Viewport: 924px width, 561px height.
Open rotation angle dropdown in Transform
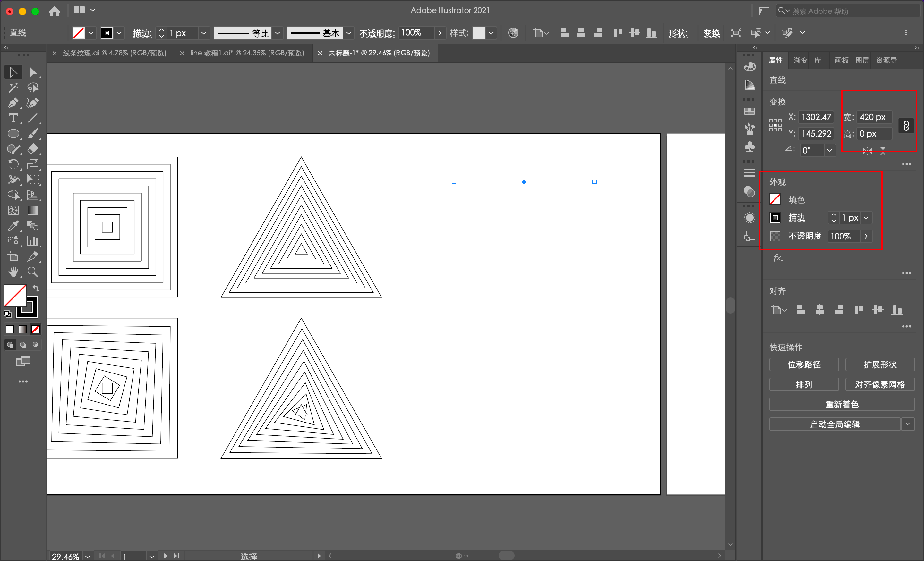(829, 150)
